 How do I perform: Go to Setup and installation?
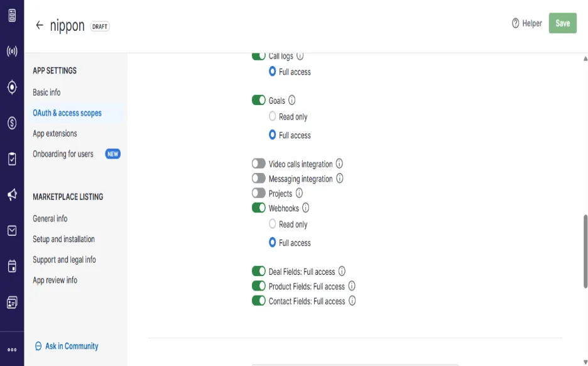(63, 239)
